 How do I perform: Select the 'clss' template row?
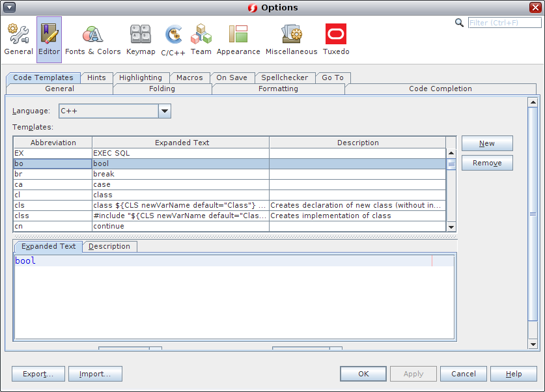229,216
